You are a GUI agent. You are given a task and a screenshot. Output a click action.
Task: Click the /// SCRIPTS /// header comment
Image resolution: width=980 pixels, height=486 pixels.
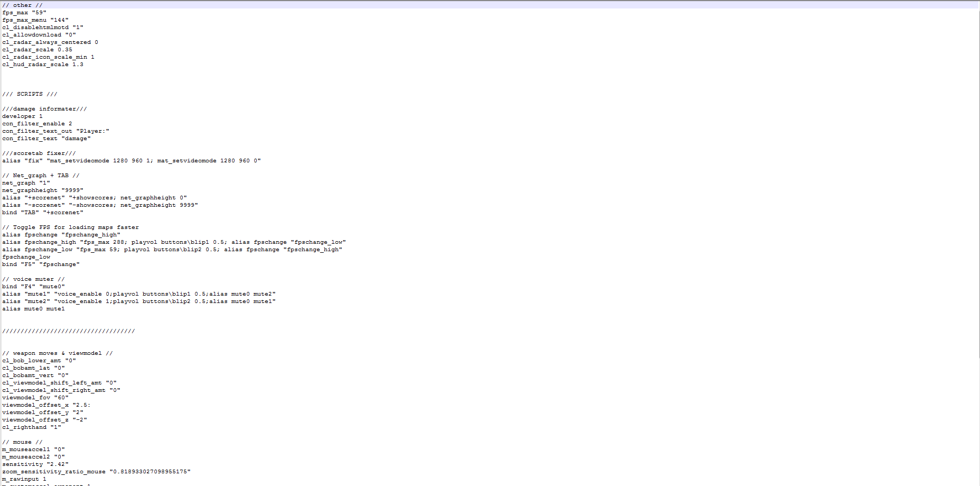click(30, 94)
